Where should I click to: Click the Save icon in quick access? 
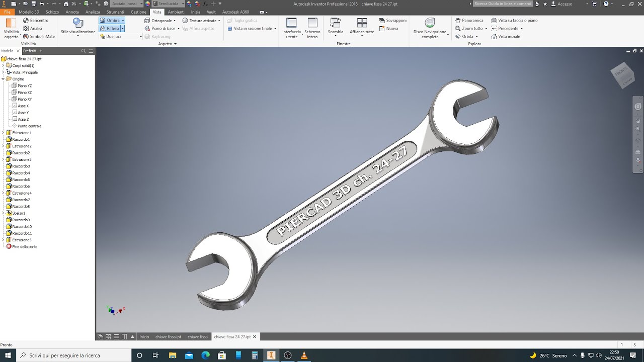[33, 4]
